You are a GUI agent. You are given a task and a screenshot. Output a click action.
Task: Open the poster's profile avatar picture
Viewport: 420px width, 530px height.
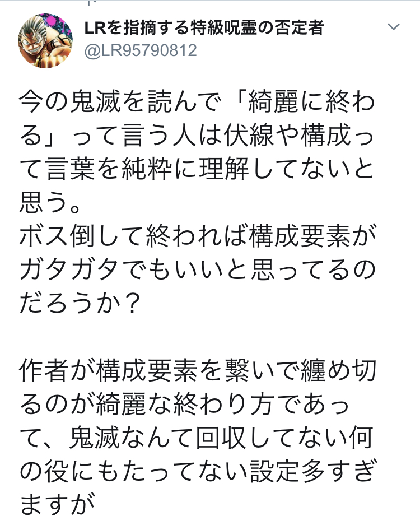point(45,41)
